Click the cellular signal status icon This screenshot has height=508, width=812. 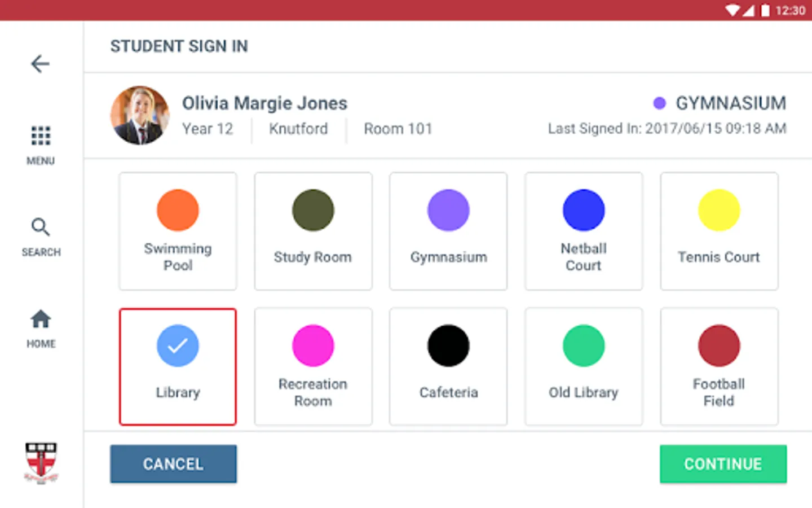click(748, 10)
